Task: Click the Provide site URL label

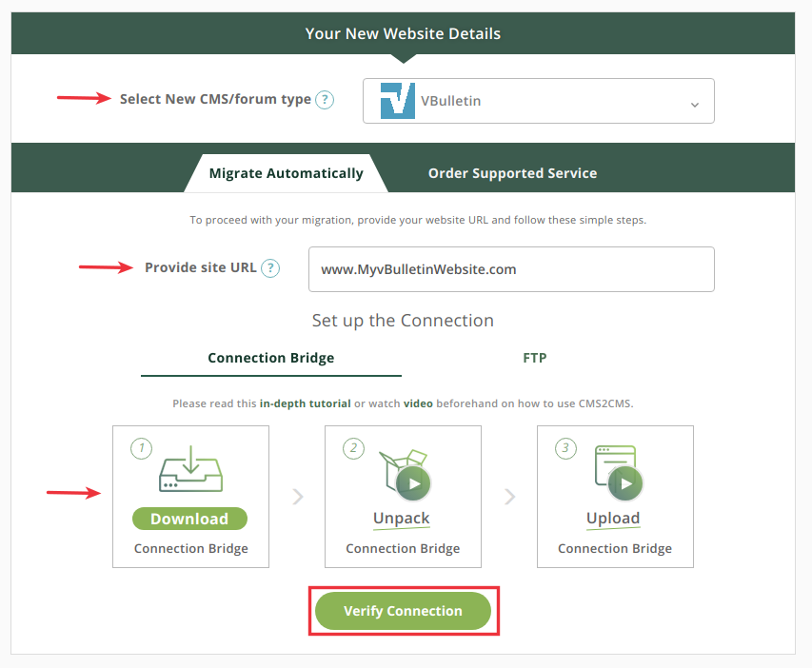Action: click(201, 267)
